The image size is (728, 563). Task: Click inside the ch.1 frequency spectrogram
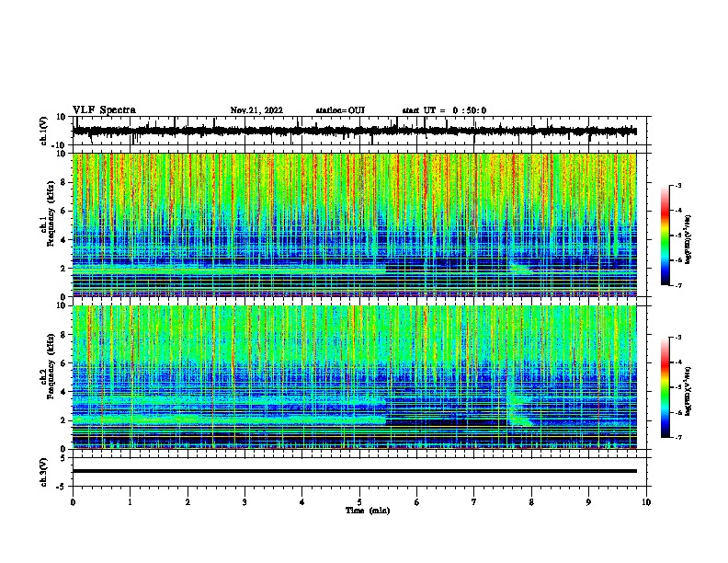(355, 224)
